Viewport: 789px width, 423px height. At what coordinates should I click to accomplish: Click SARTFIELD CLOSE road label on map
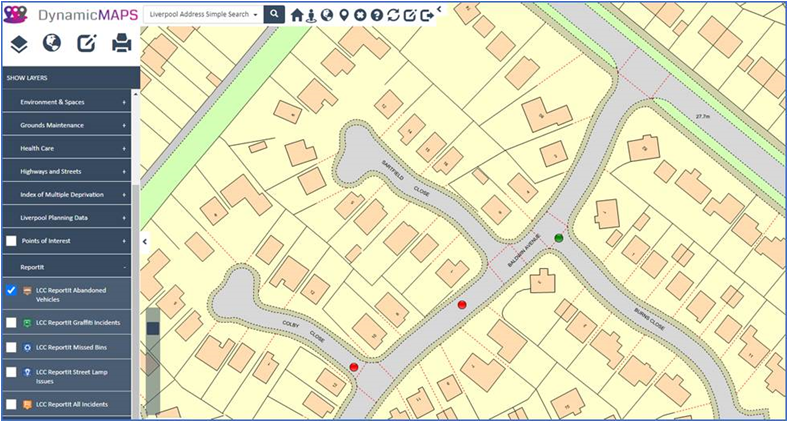click(x=406, y=178)
